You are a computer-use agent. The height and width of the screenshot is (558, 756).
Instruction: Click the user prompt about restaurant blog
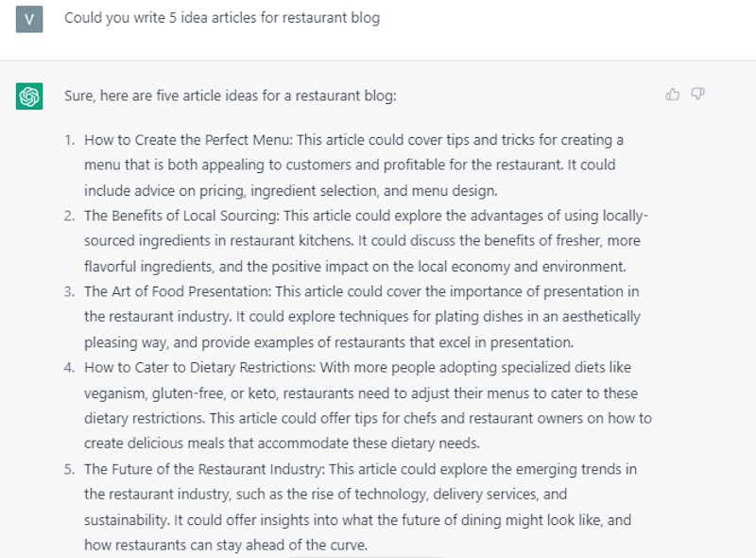pyautogui.click(x=222, y=18)
